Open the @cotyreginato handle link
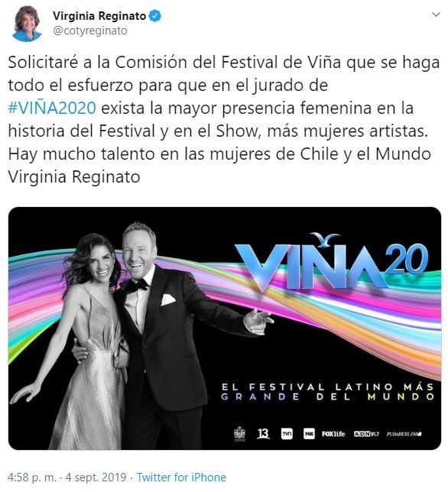The width and height of the screenshot is (448, 492). (x=89, y=31)
